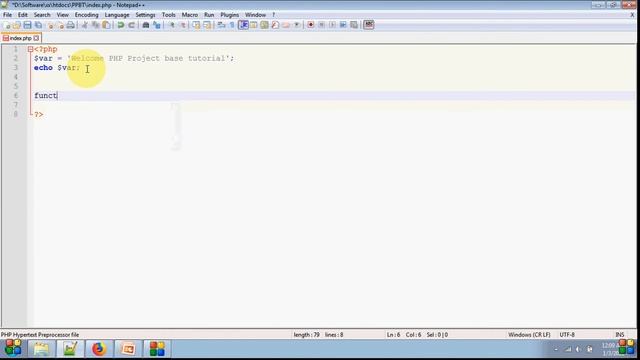640x360 pixels.
Task: Open the View menu
Action: tap(62, 15)
